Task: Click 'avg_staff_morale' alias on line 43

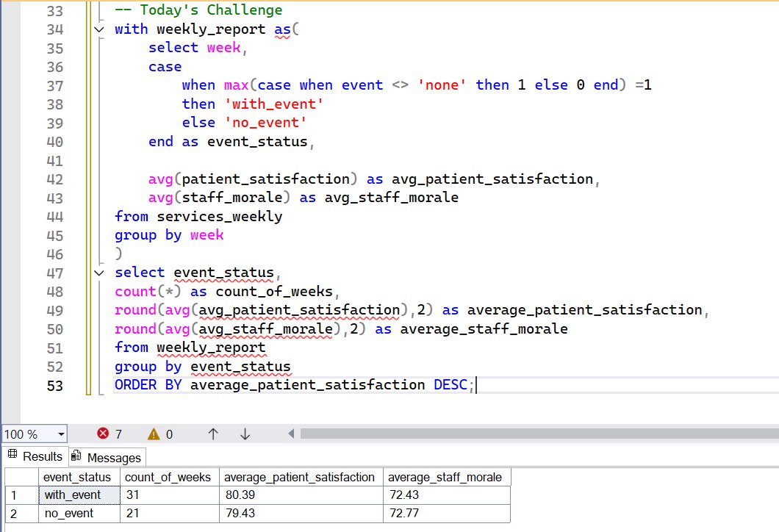Action: 392,198
